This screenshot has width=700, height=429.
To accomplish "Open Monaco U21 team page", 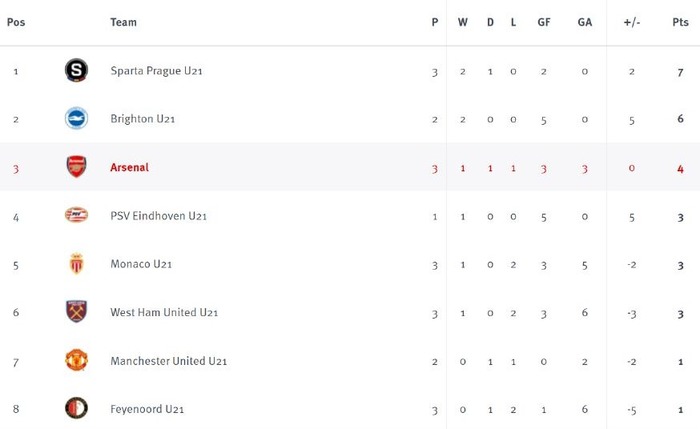I will [141, 264].
